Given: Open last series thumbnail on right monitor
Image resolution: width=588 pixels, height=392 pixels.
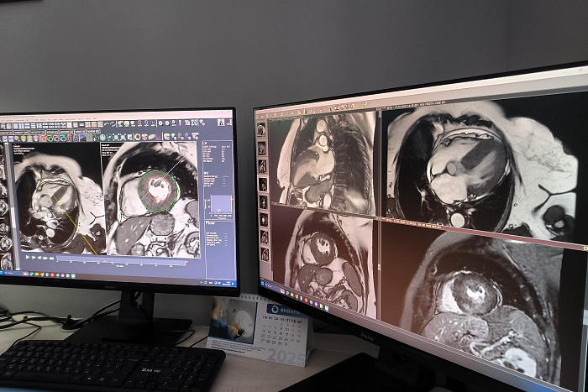Looking at the screenshot, I should [x=265, y=254].
